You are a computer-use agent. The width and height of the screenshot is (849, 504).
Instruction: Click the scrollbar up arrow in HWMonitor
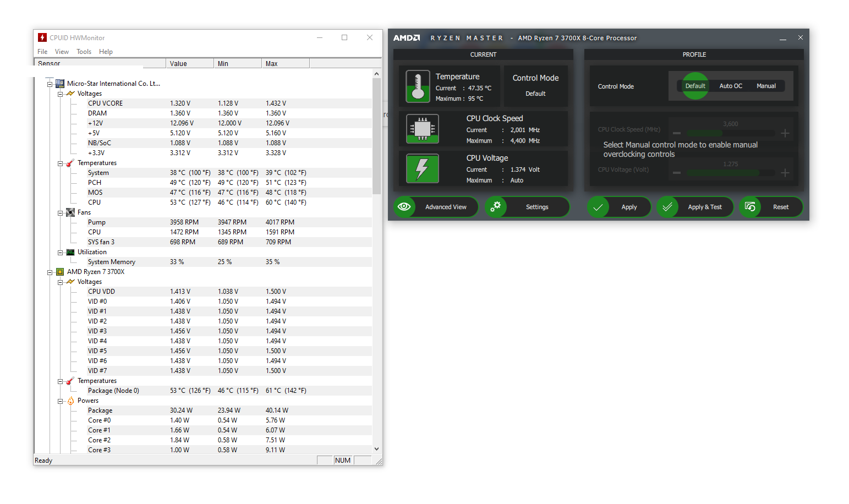377,74
